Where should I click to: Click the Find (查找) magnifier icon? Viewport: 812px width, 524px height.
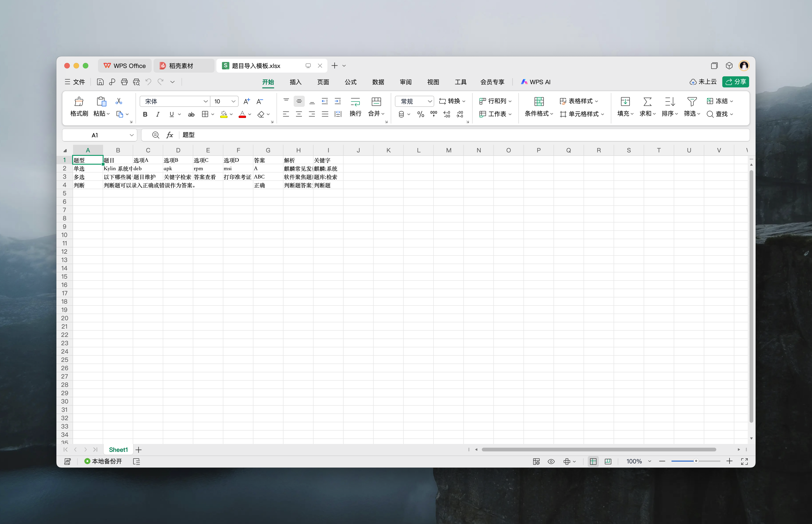tap(710, 114)
